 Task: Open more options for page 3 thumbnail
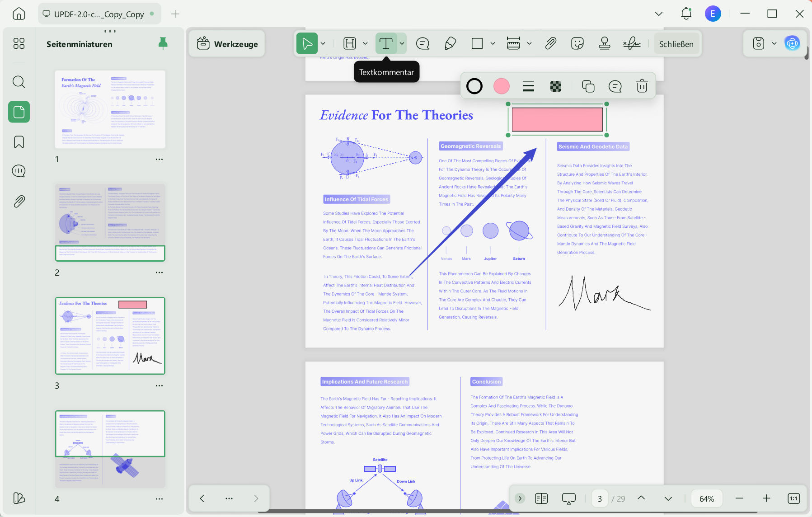click(159, 385)
